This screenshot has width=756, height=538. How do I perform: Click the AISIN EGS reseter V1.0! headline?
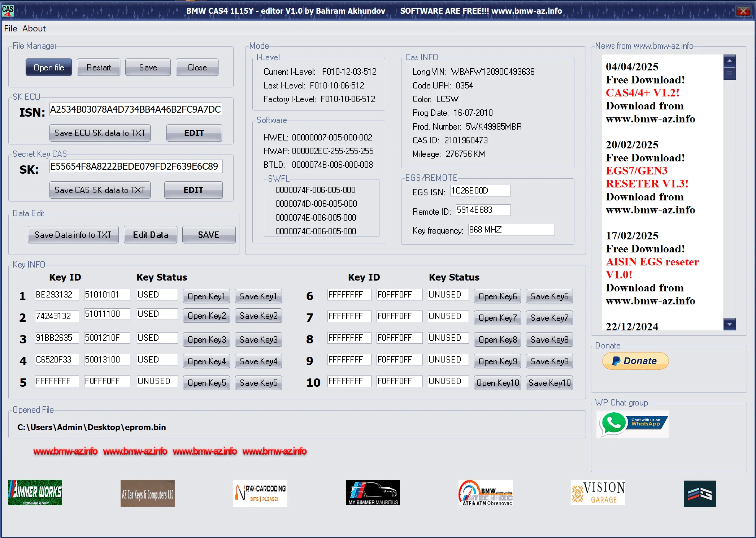pos(652,268)
